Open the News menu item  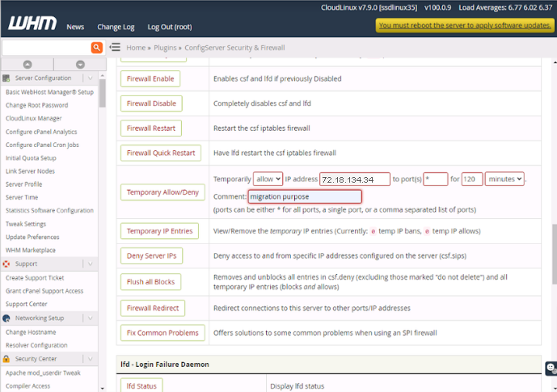(75, 27)
